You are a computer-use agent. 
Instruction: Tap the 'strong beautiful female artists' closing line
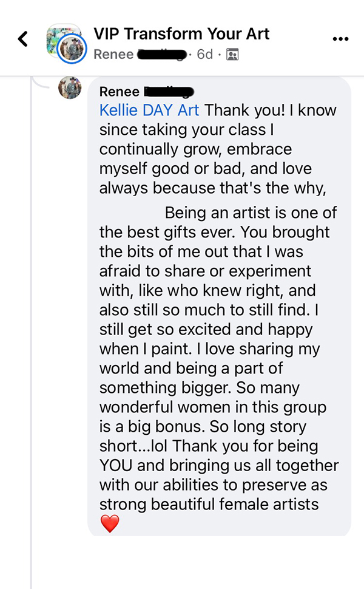click(209, 504)
